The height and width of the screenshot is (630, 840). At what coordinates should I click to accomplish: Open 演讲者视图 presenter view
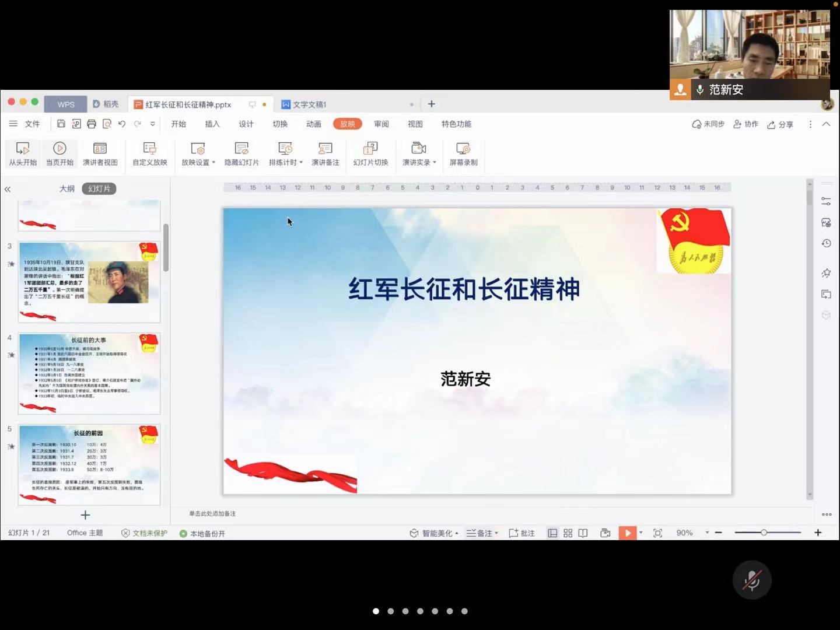[100, 149]
